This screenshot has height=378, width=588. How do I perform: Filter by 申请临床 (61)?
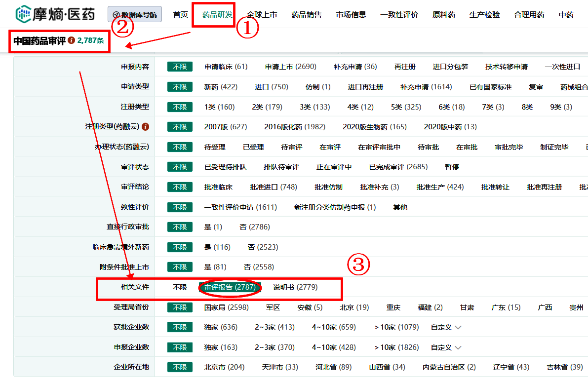tap(226, 67)
